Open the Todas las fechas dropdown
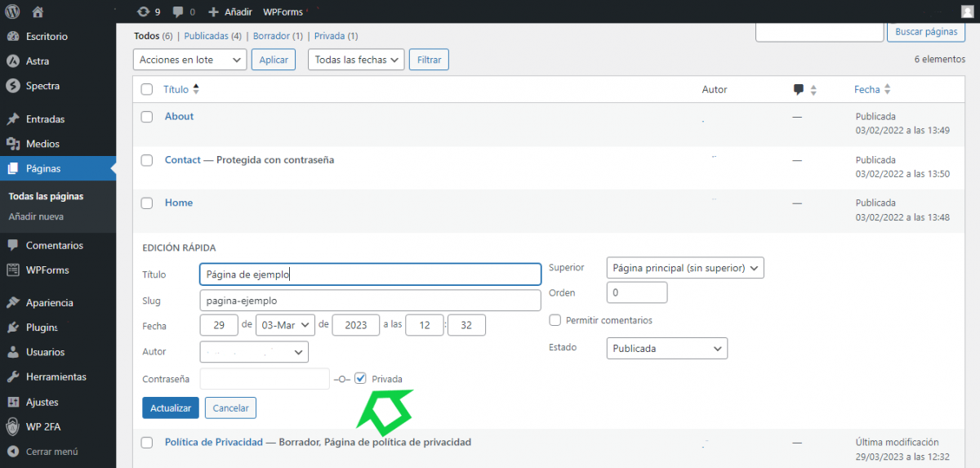980x468 pixels. pyautogui.click(x=356, y=60)
